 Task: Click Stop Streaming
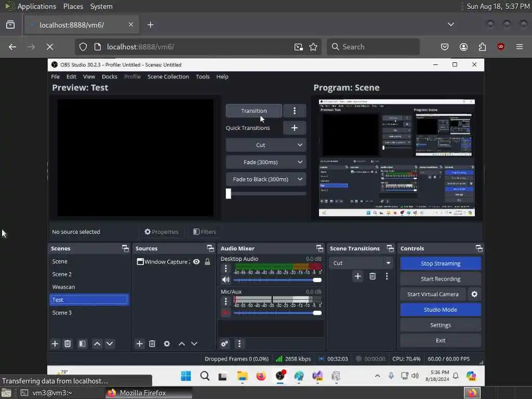tap(441, 263)
